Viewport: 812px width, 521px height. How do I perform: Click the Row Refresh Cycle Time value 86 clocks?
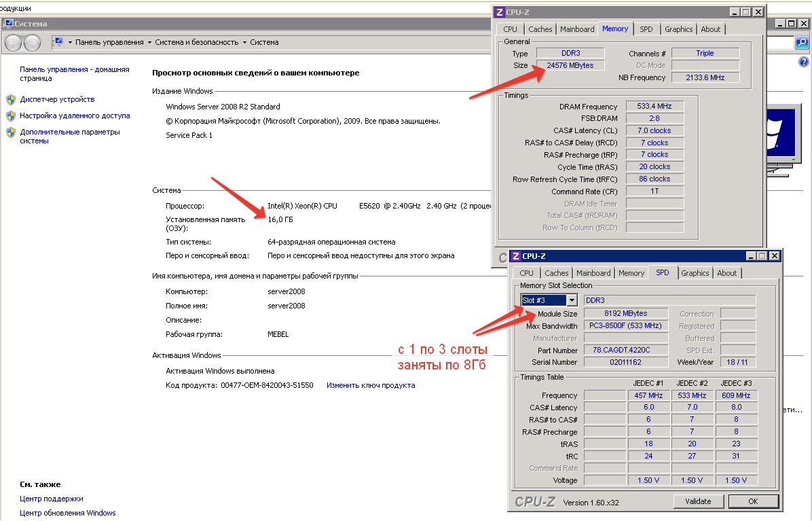(654, 179)
